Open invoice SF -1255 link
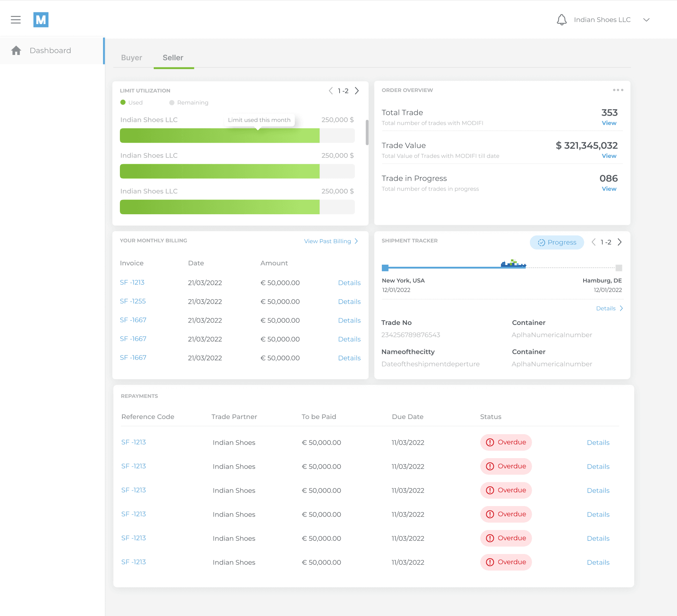The width and height of the screenshot is (677, 616). tap(133, 301)
